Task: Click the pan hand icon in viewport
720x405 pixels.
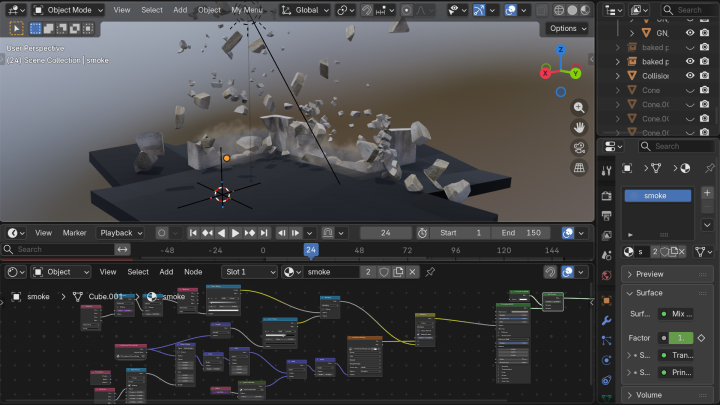Action: tap(579, 128)
